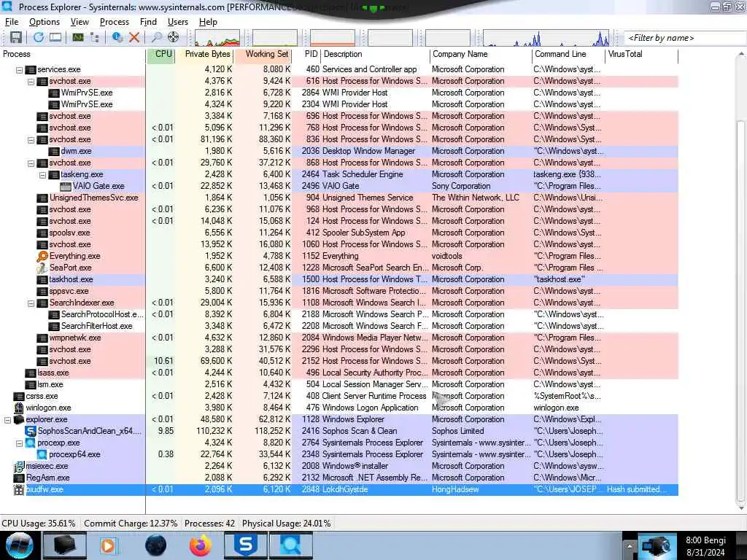Select the RegAsm.exe process row

[x=339, y=478]
